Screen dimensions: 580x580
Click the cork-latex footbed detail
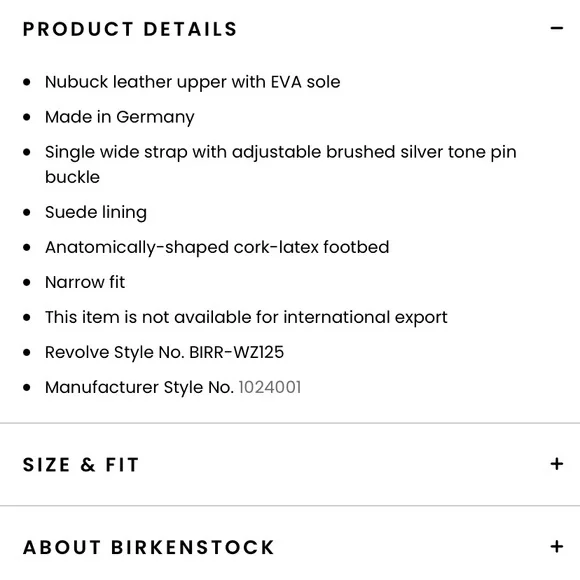pos(217,247)
